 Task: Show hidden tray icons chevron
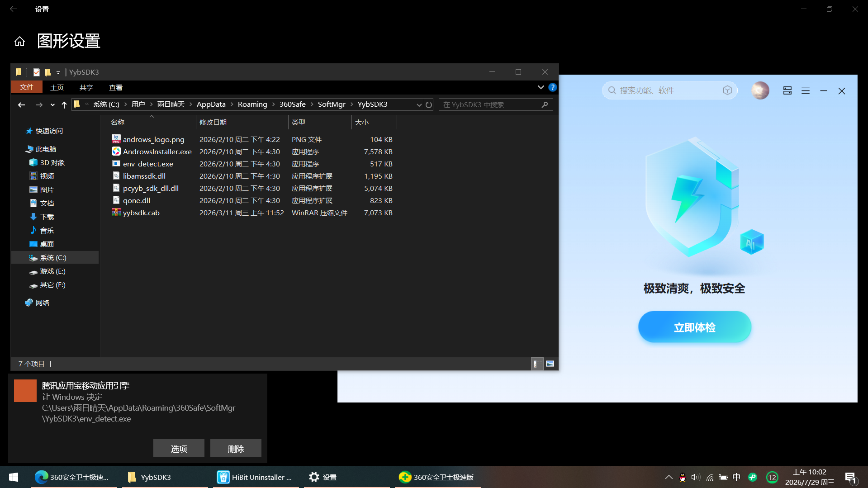pyautogui.click(x=669, y=477)
